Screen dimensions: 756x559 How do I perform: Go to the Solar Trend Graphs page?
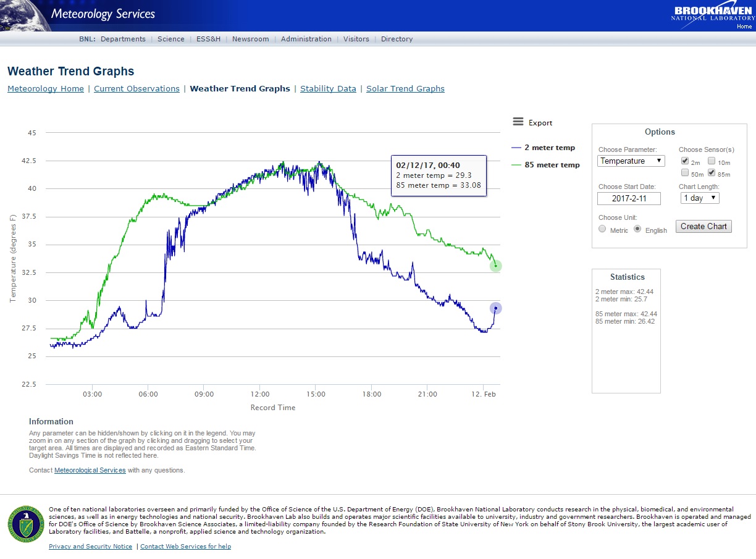(405, 88)
